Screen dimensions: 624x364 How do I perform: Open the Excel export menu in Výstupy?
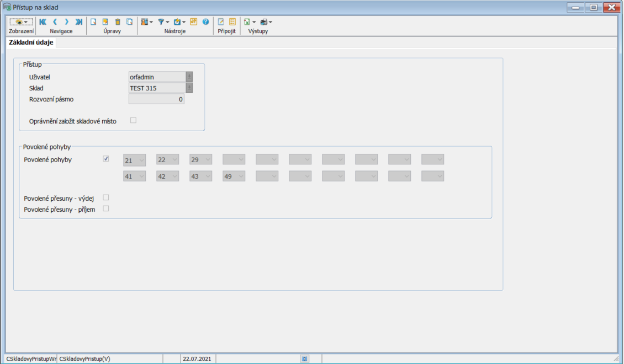(250, 22)
